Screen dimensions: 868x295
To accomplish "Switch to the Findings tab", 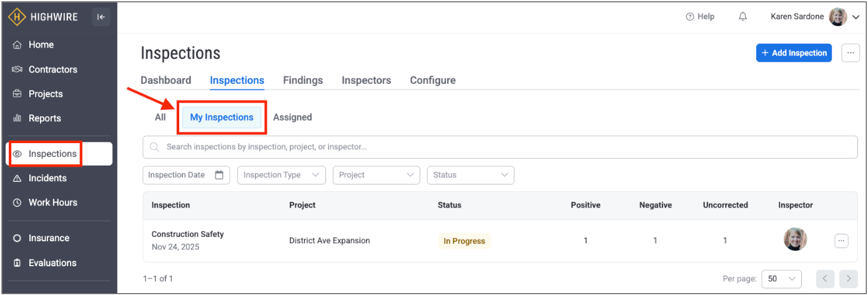I will pos(303,81).
